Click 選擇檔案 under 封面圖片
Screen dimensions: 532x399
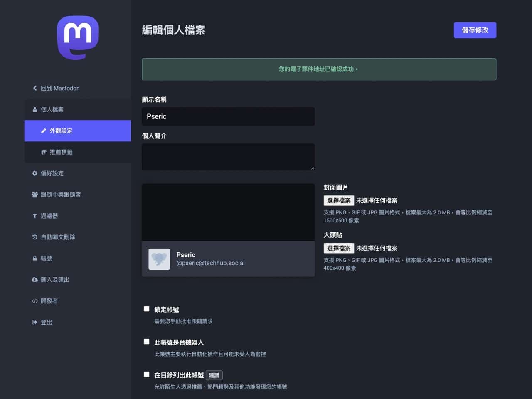coord(339,201)
